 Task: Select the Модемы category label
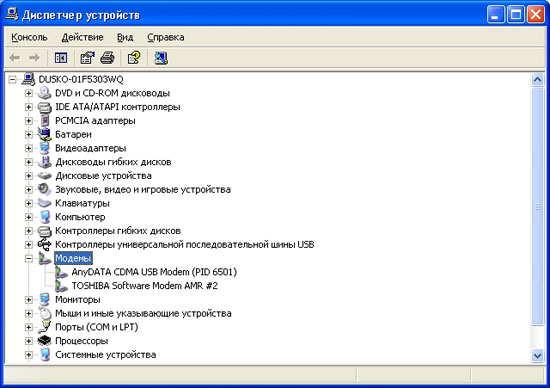(x=73, y=259)
